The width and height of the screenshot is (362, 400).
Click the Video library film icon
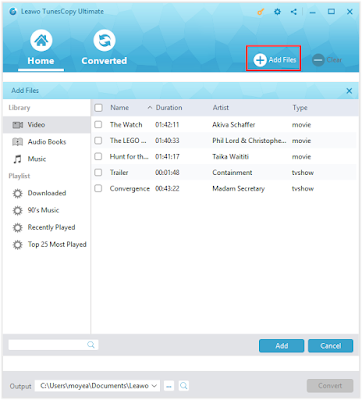click(x=17, y=125)
